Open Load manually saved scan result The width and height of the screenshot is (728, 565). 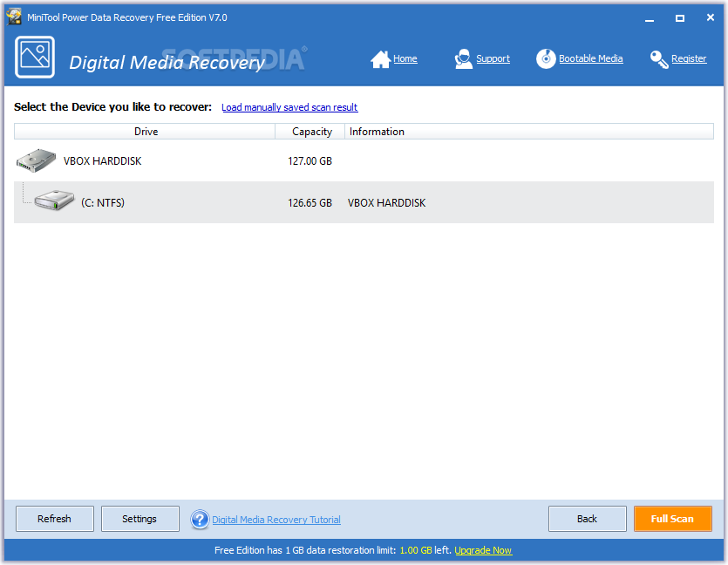[x=289, y=107]
